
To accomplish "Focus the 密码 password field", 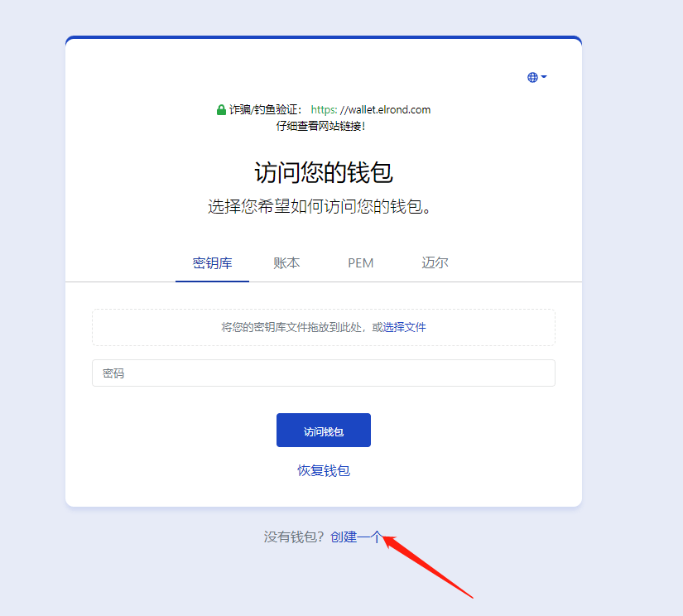I will (324, 373).
